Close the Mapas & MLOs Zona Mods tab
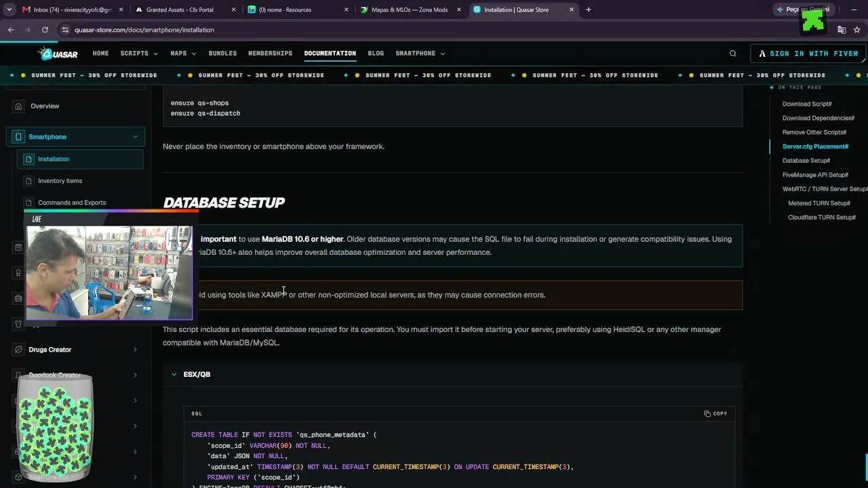Screen dimensions: 868x488 [458, 9]
